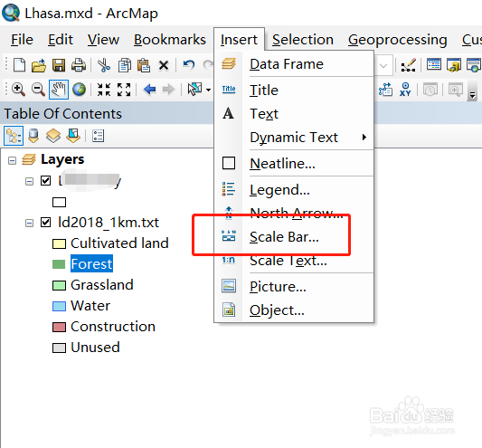Click the Cultivated land yellow swatch
Screen dimensions: 482x448
tap(59, 243)
